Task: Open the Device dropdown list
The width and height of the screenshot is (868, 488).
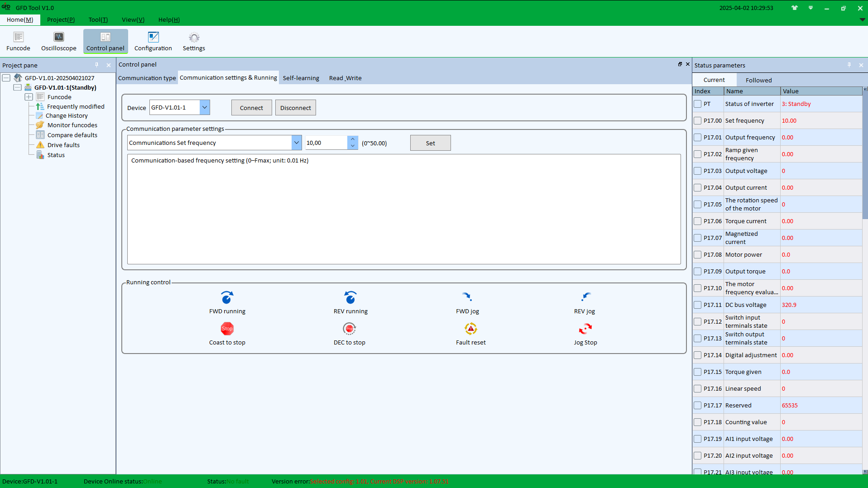Action: (205, 107)
